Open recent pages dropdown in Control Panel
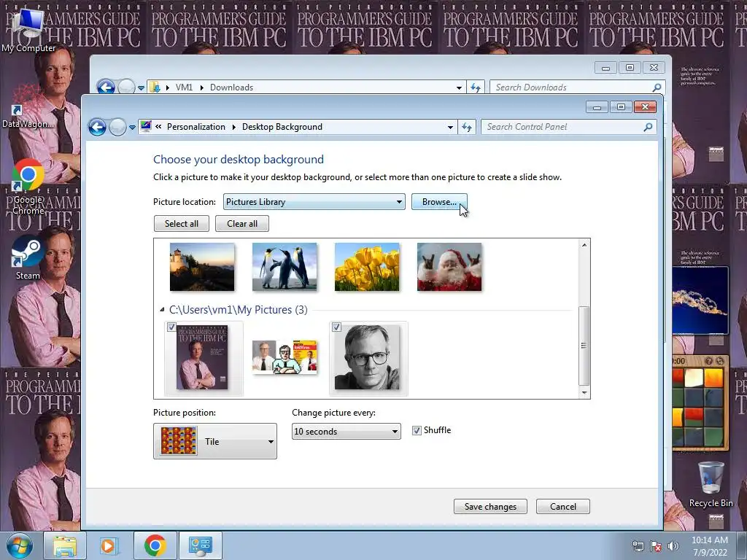The width and height of the screenshot is (747, 560). point(132,128)
